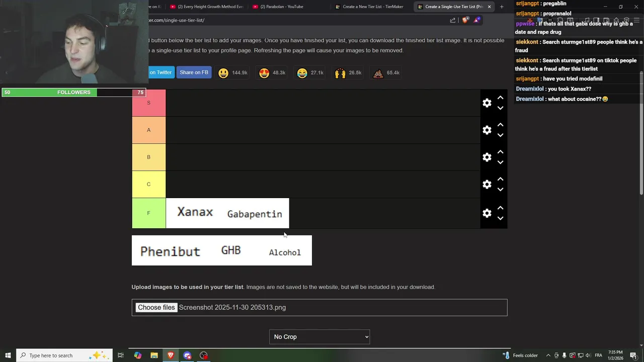Screen dimensions: 644x362
Task: Click Brave Rewards triangle icon
Action: (x=476, y=20)
